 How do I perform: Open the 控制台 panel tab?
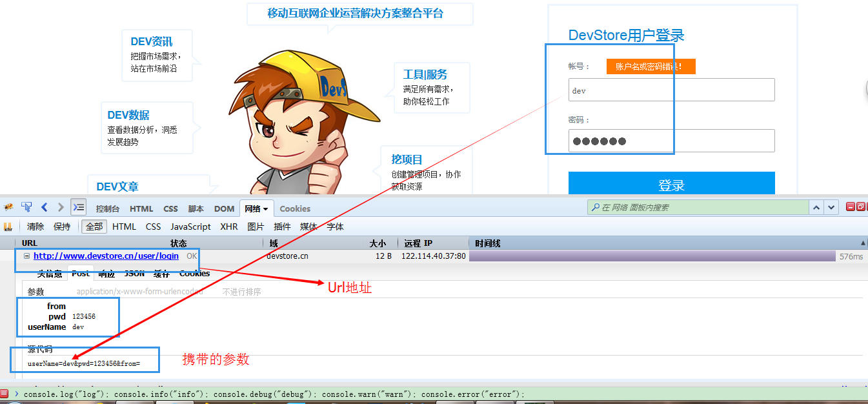[108, 208]
